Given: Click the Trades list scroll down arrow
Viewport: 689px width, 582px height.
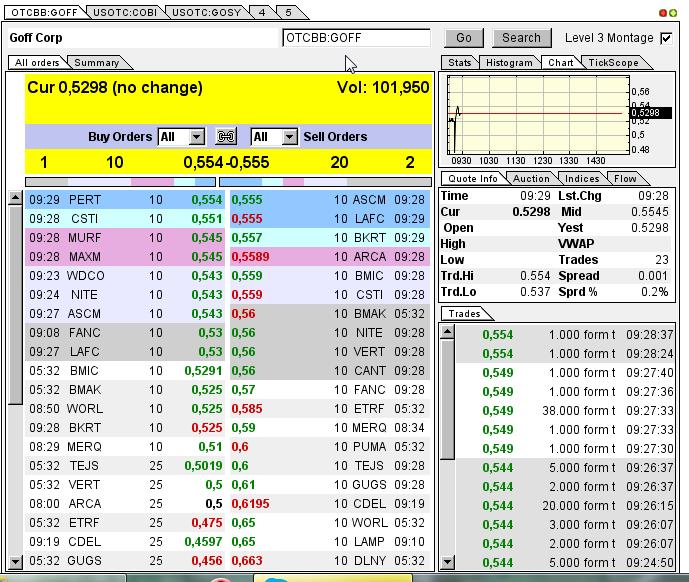Looking at the screenshot, I should tap(447, 561).
